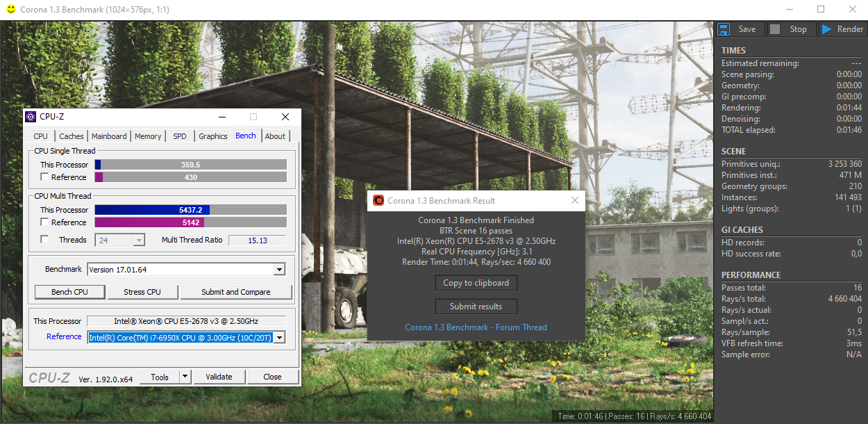
Task: Switch to the Caches tab
Action: tap(71, 136)
